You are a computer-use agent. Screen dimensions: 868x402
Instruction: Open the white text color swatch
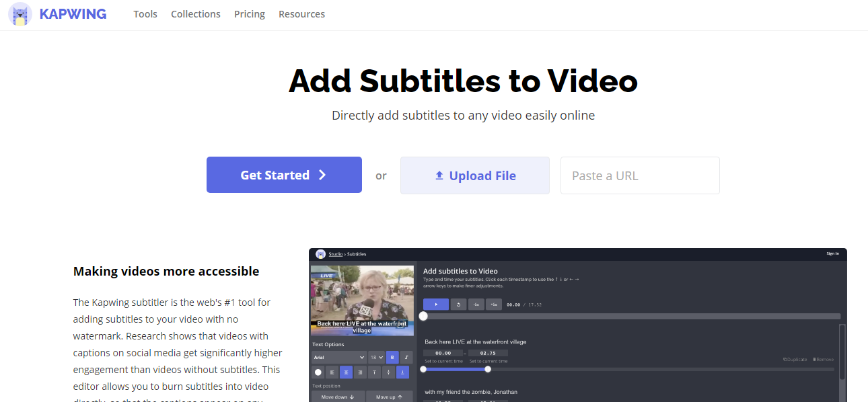coord(318,372)
